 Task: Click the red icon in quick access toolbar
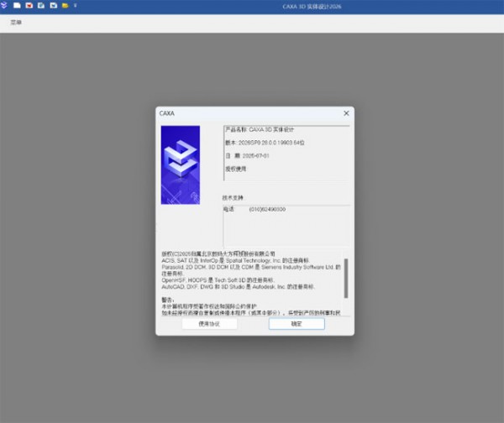point(29,6)
